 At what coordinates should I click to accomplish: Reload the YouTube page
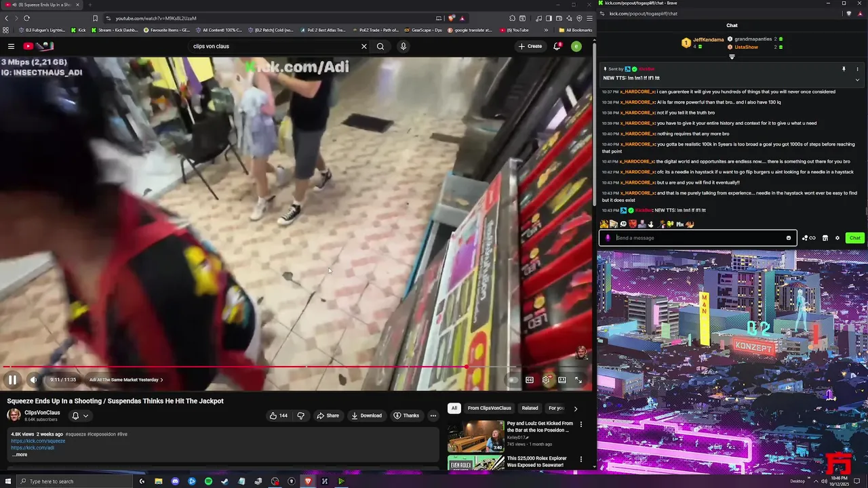point(26,18)
